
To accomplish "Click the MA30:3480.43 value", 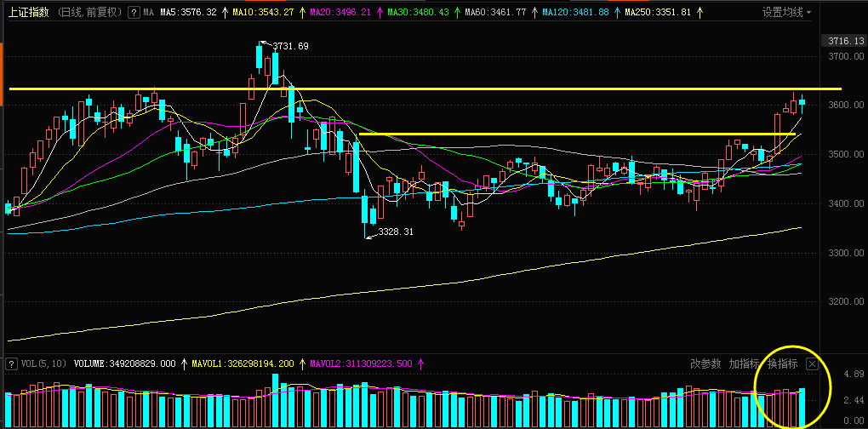I will pos(418,12).
